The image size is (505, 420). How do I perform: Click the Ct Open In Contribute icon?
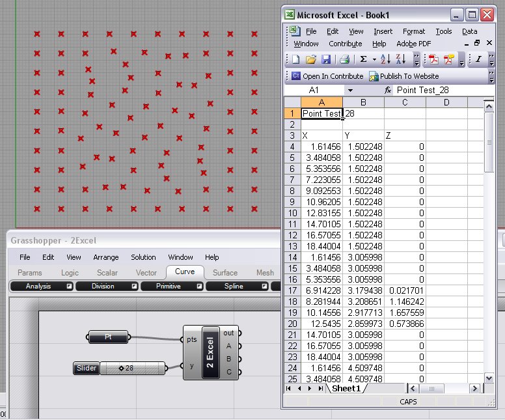click(295, 76)
